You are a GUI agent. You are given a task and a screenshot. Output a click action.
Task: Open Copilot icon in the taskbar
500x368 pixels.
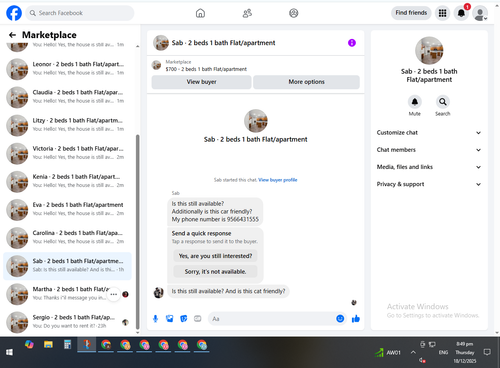point(29,345)
